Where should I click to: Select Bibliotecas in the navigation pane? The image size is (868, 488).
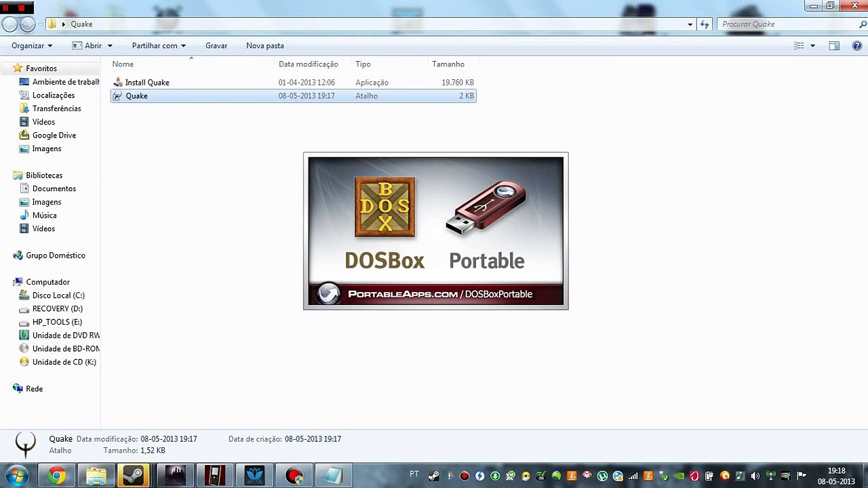tap(44, 176)
